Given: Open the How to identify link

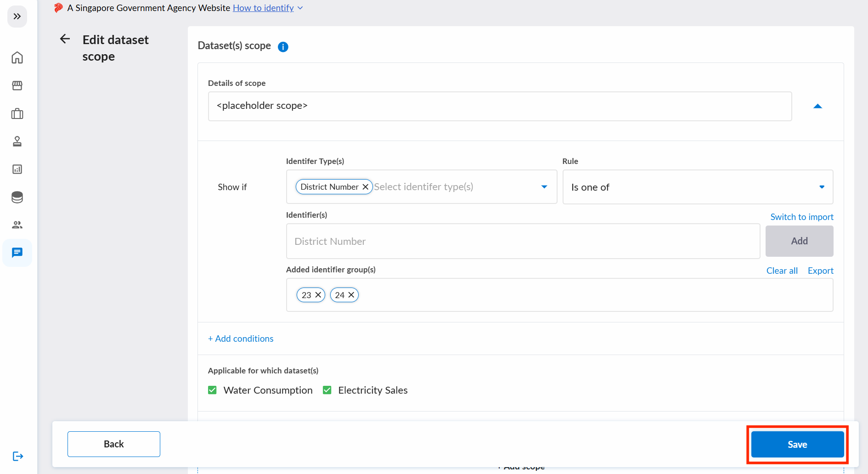Looking at the screenshot, I should point(263,8).
